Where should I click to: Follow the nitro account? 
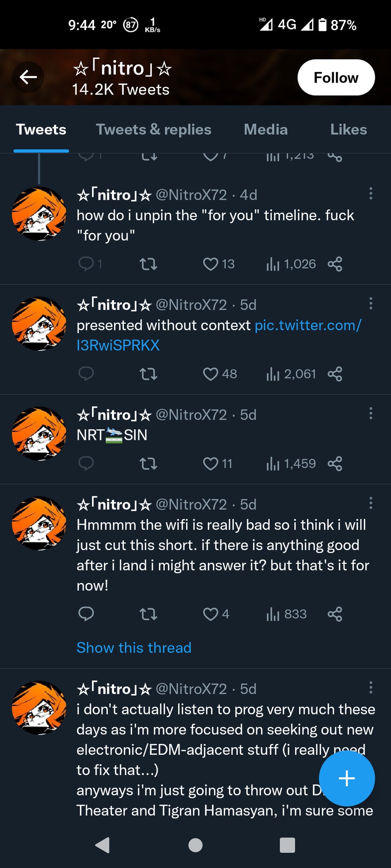(x=336, y=78)
